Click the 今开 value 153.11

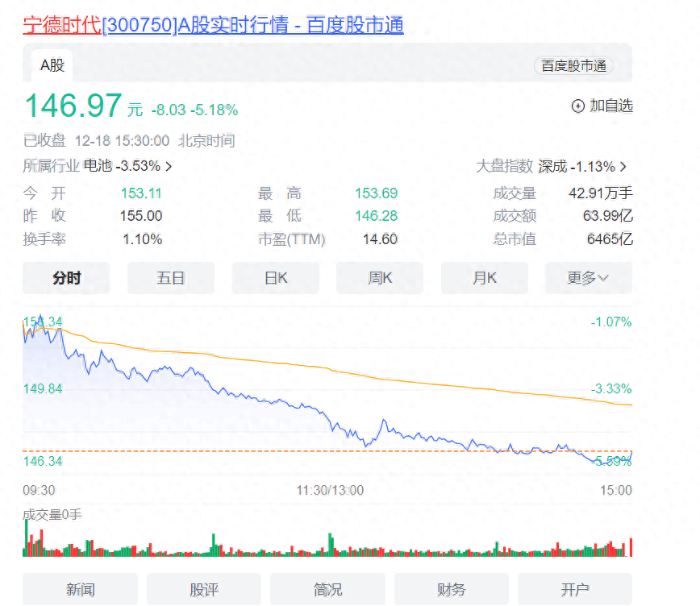tap(141, 193)
